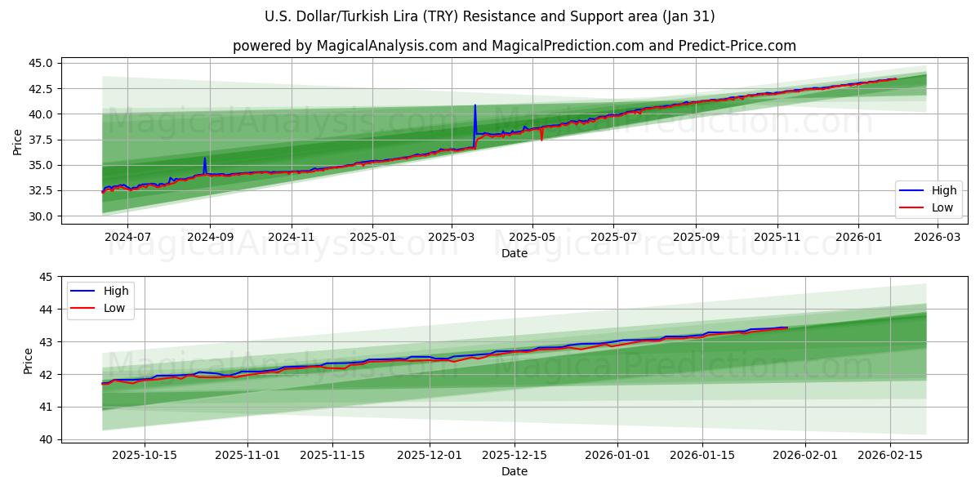This screenshot has height=490, width=980.
Task: Click the chart title mentioning Resistance and Support
Action: (x=490, y=16)
